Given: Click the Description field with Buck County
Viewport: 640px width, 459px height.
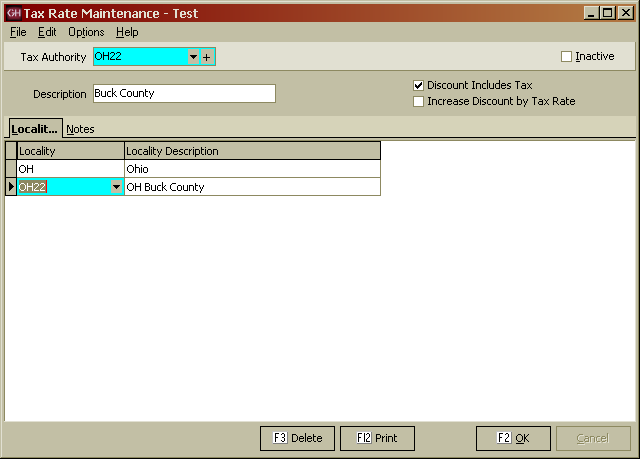Looking at the screenshot, I should [x=183, y=94].
